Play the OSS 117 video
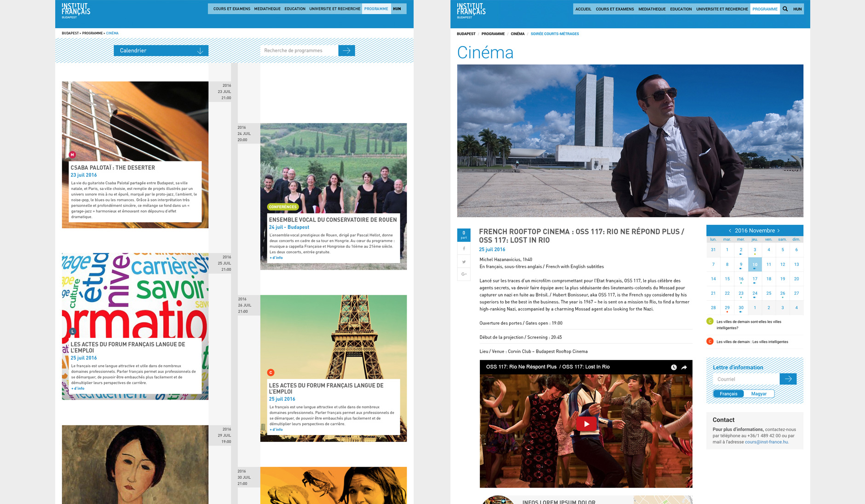Screen dimensions: 865x504 (586, 424)
